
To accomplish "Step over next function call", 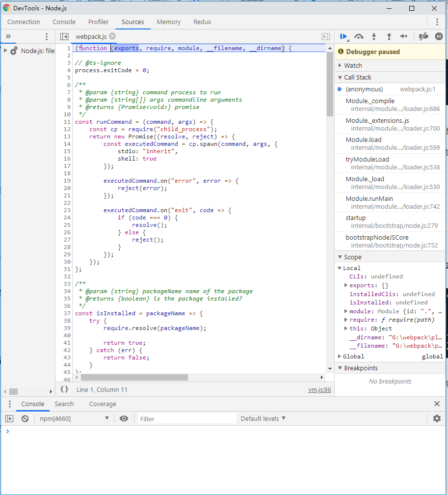I will click(359, 36).
